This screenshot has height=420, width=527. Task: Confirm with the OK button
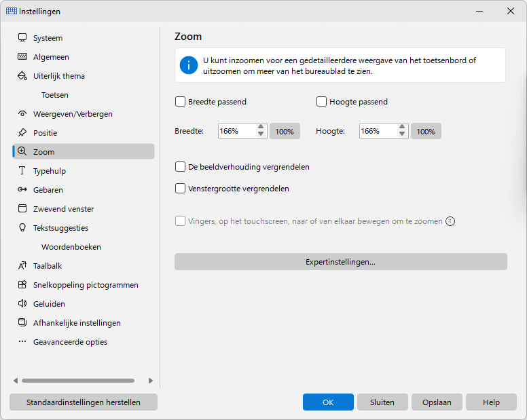328,402
